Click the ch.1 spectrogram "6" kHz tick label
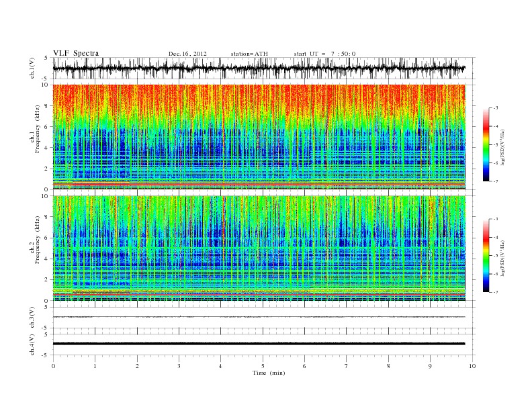This screenshot has height=411, width=532. [47, 127]
